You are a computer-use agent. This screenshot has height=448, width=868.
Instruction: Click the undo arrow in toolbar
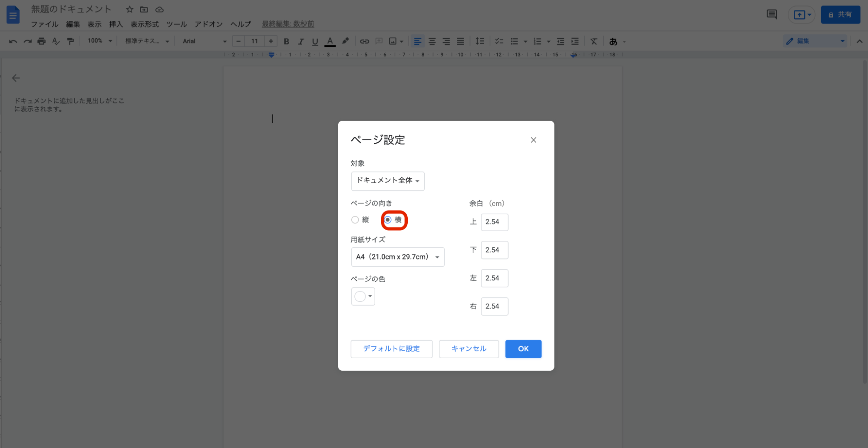(13, 41)
